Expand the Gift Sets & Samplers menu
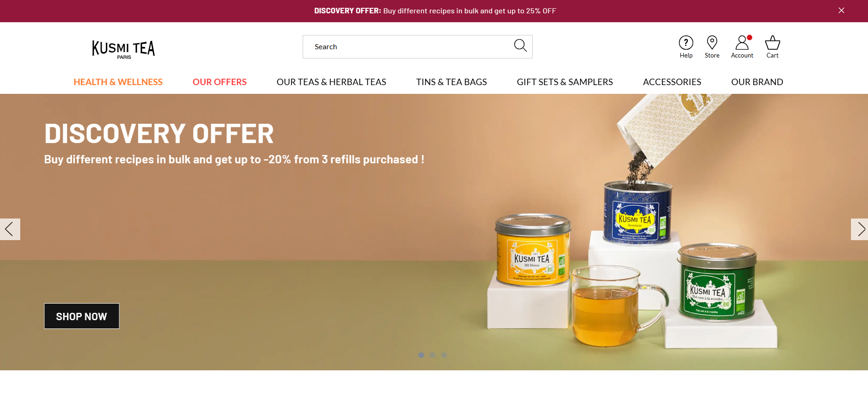This screenshot has width=868, height=397. coord(565,82)
